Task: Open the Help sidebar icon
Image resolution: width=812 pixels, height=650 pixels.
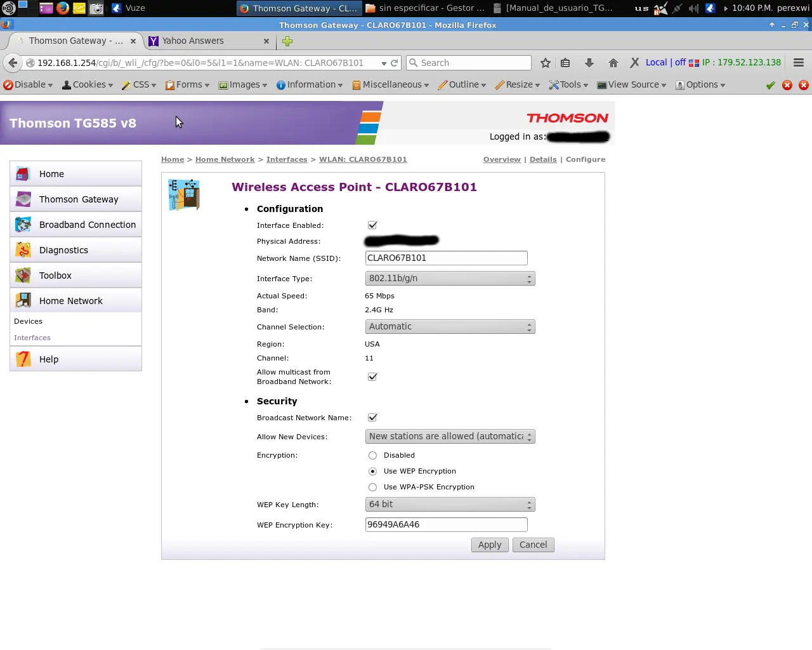Action: 23,359
